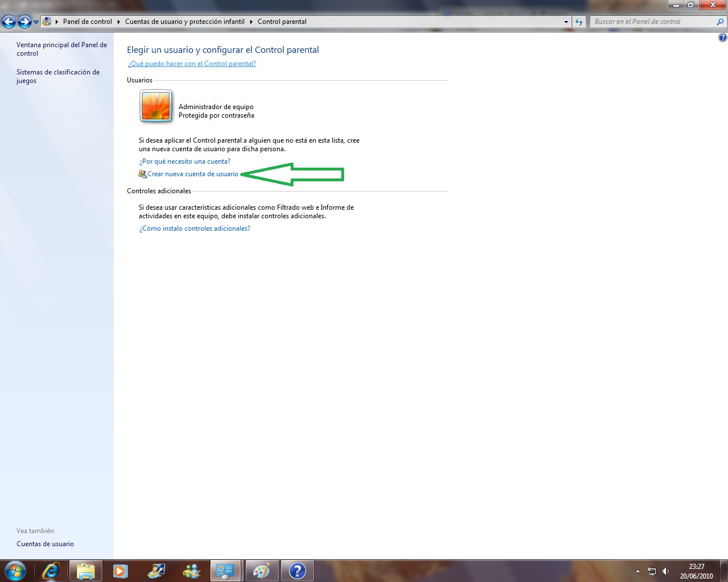
Task: Click the Back navigation arrow
Action: [9, 22]
